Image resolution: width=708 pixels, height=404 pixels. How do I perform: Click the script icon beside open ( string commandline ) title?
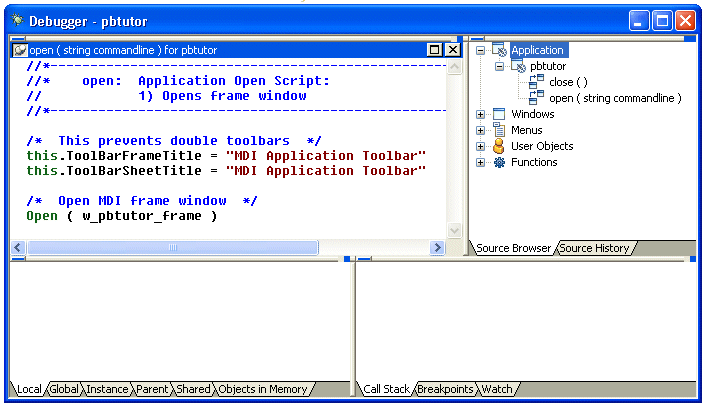tap(19, 50)
